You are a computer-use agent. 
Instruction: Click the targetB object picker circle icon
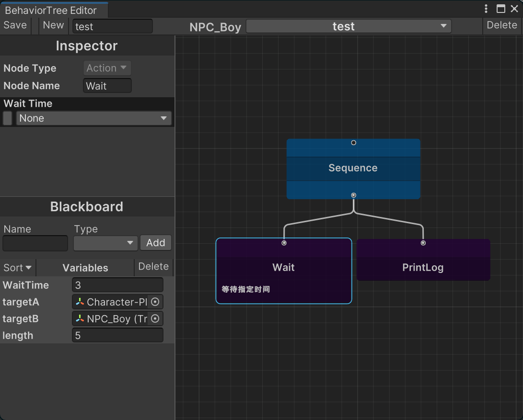(155, 319)
